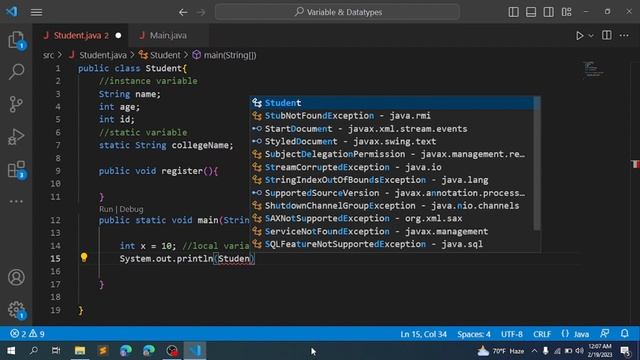This screenshot has height=360, width=640.
Task: Toggle the secondary side bar
Action: click(549, 12)
